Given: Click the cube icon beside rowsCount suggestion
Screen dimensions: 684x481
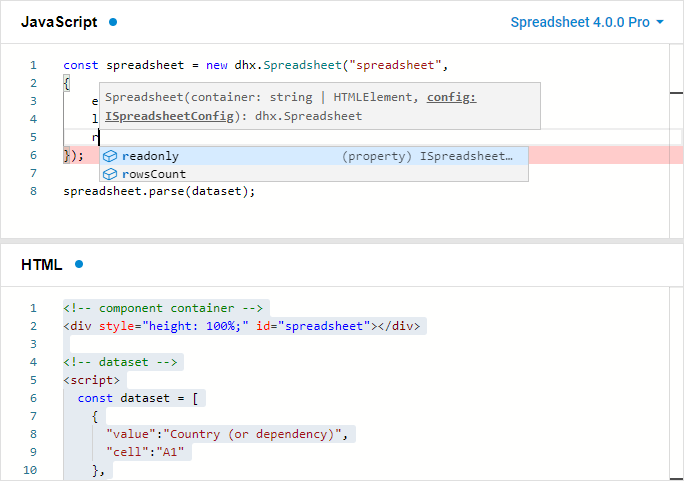Looking at the screenshot, I should click(x=109, y=174).
